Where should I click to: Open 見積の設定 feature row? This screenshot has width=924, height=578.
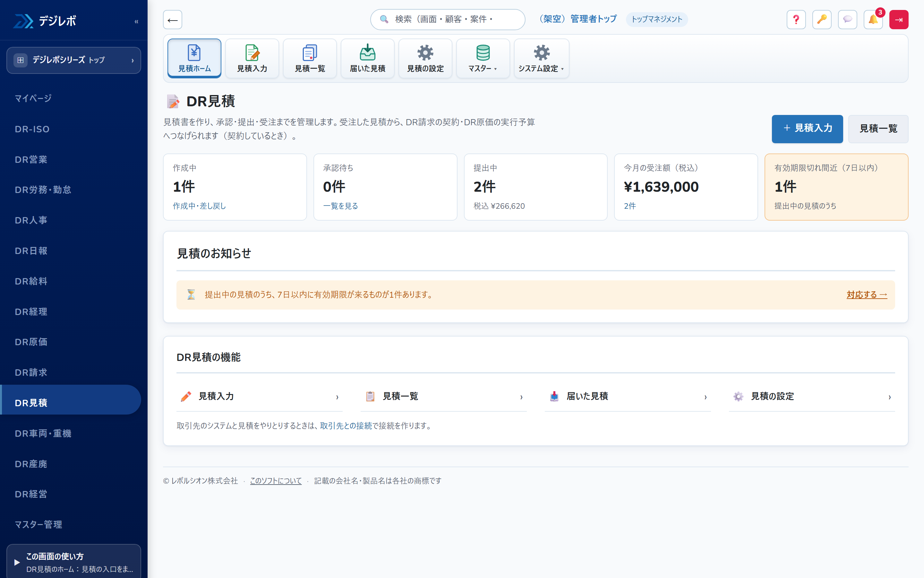[x=812, y=397]
